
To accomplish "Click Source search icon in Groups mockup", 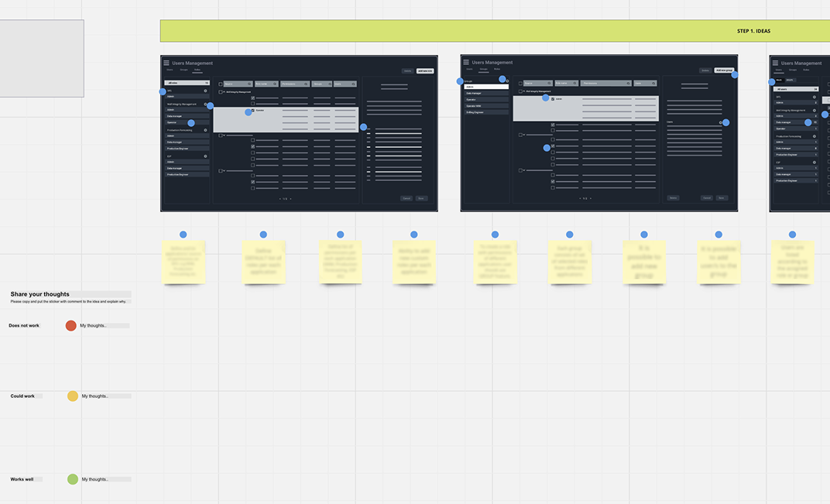I will coord(549,83).
